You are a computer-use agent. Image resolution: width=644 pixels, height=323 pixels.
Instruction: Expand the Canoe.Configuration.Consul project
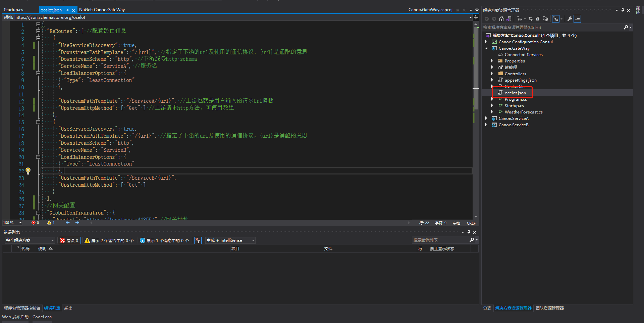(x=486, y=42)
